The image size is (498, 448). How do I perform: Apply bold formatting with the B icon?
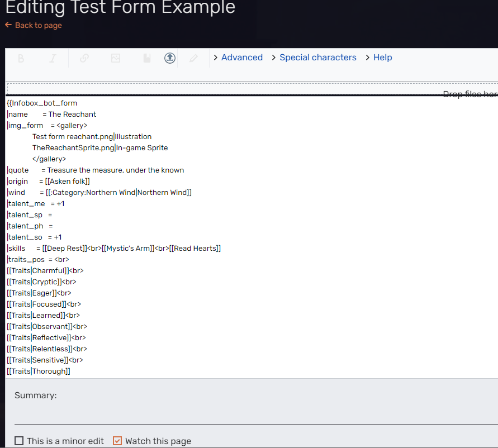coord(21,58)
